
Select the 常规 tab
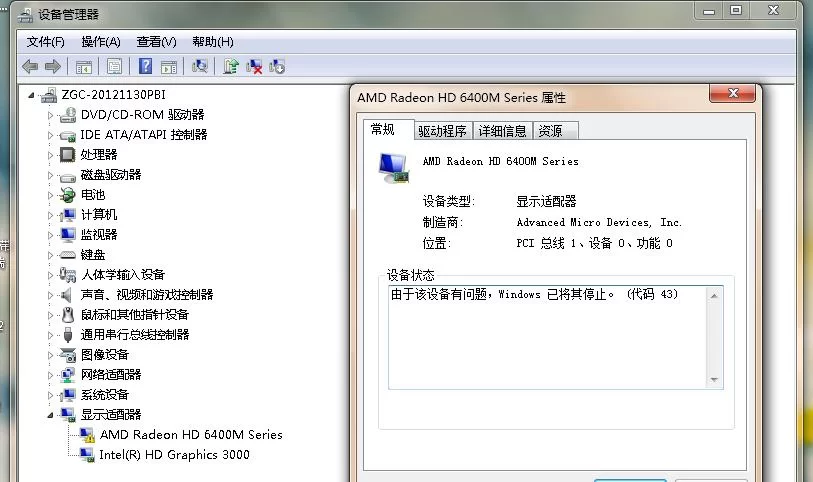tap(388, 130)
